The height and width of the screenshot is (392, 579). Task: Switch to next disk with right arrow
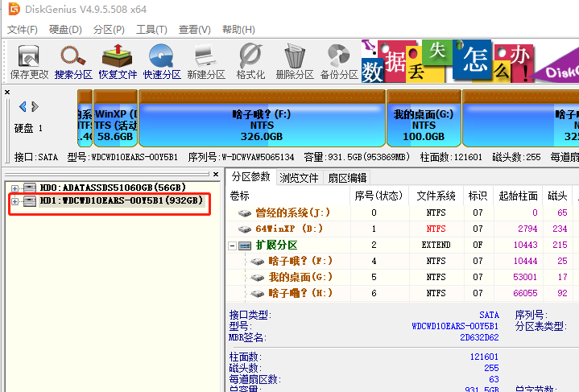coord(35,106)
